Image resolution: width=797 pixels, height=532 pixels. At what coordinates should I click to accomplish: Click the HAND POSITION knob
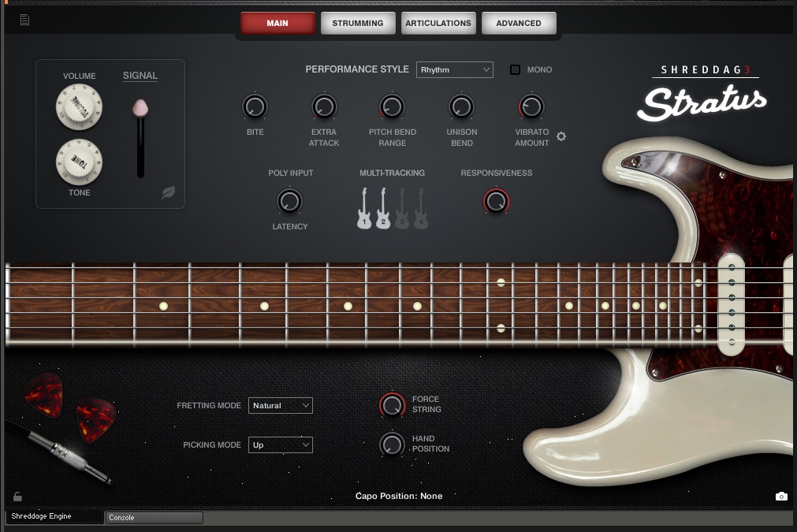pos(392,444)
